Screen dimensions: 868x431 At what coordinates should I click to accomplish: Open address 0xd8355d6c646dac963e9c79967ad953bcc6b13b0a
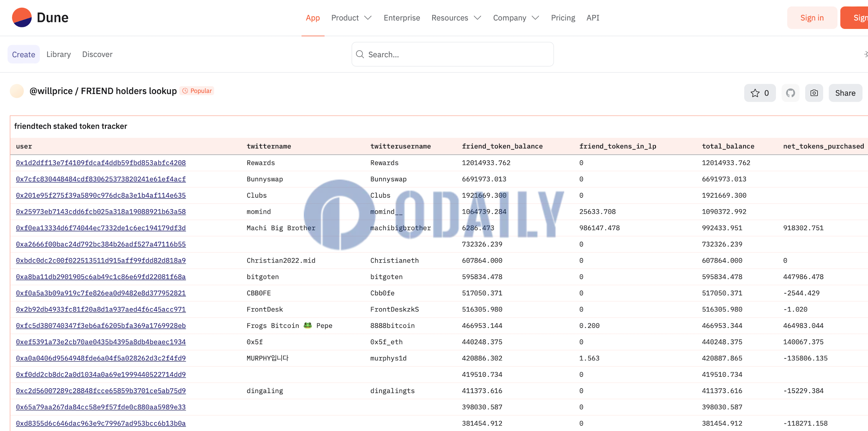click(x=101, y=423)
